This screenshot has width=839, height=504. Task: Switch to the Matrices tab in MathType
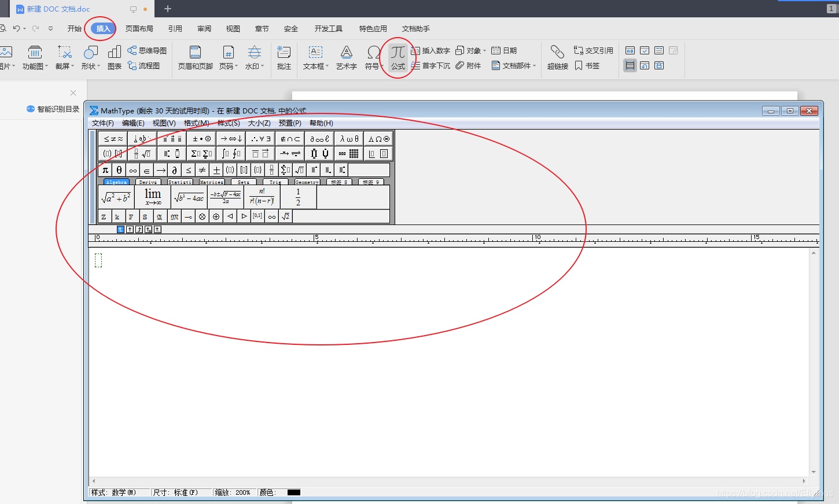click(x=211, y=182)
